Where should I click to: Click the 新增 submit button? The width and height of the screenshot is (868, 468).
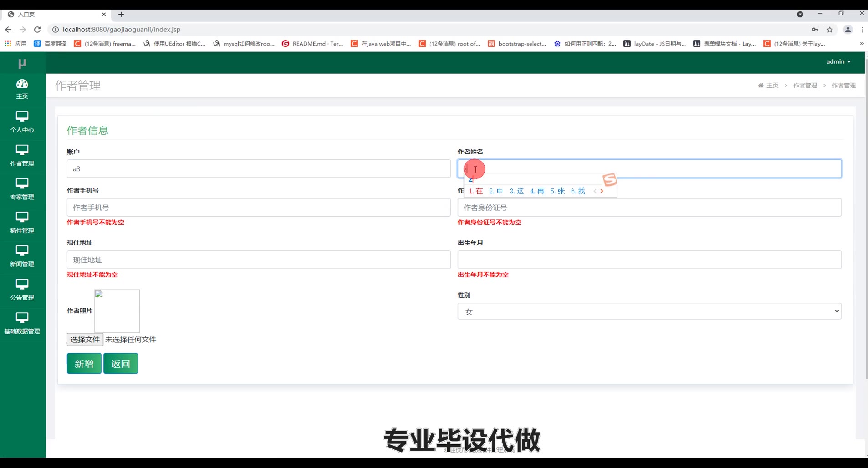[x=84, y=364]
